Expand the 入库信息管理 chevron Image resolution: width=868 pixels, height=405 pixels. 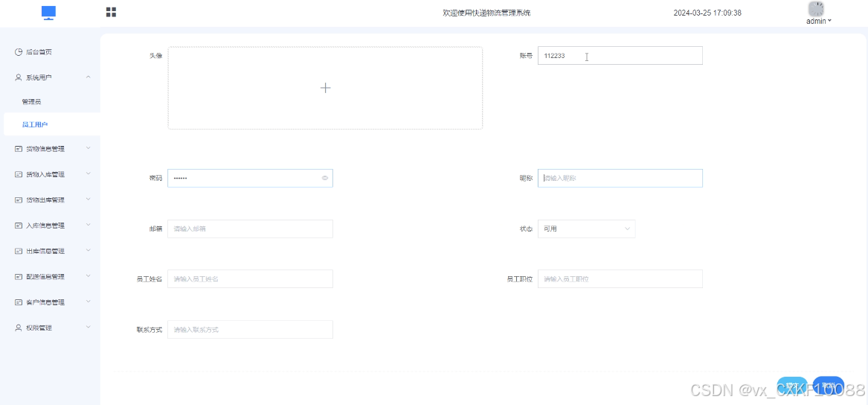tap(89, 224)
